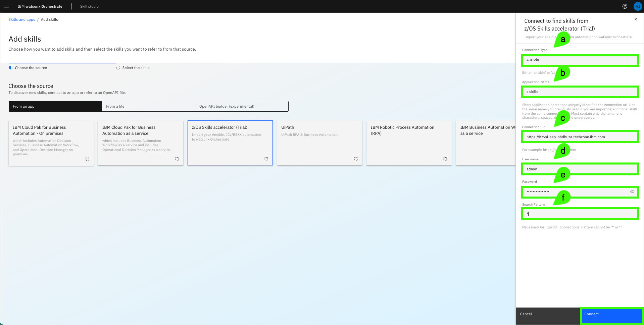Go to Skills and apps breadcrumb link
The width and height of the screenshot is (644, 325).
[22, 19]
